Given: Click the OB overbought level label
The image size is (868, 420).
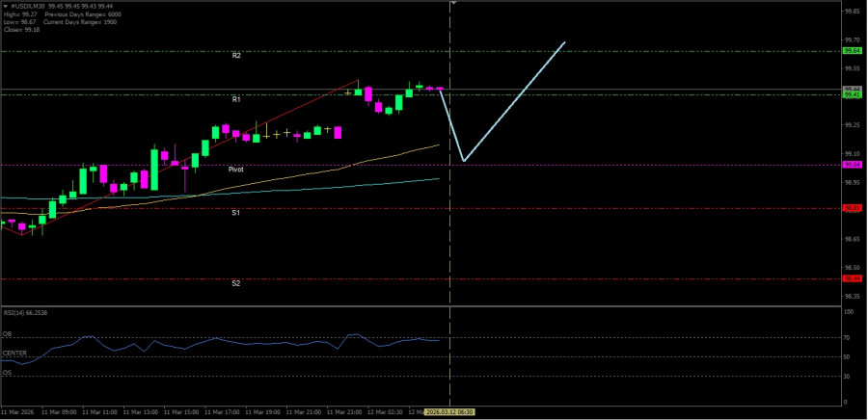Looking at the screenshot, I should (x=7, y=334).
